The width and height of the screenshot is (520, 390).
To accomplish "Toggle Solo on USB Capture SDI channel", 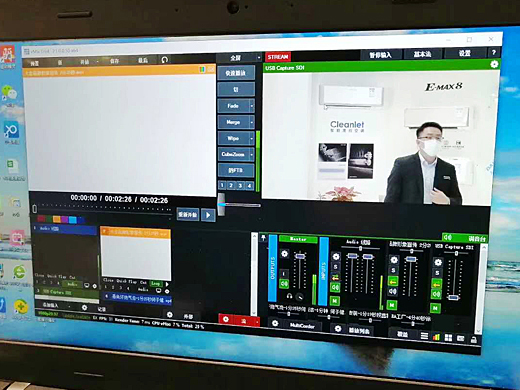I will (x=437, y=273).
